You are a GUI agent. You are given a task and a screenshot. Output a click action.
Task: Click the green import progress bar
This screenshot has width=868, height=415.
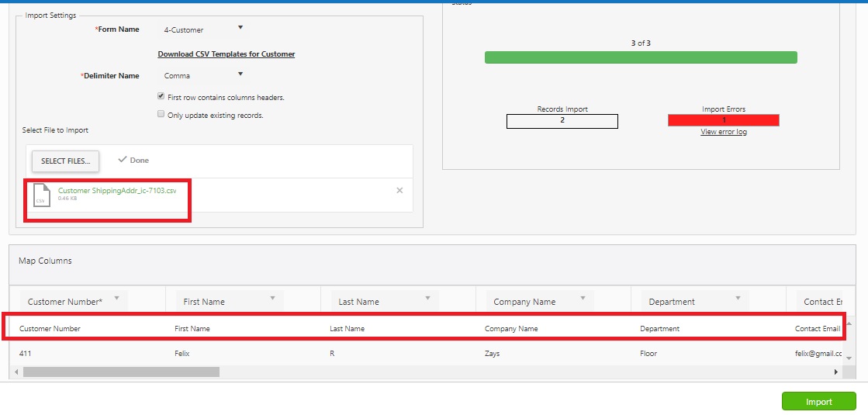pyautogui.click(x=641, y=57)
